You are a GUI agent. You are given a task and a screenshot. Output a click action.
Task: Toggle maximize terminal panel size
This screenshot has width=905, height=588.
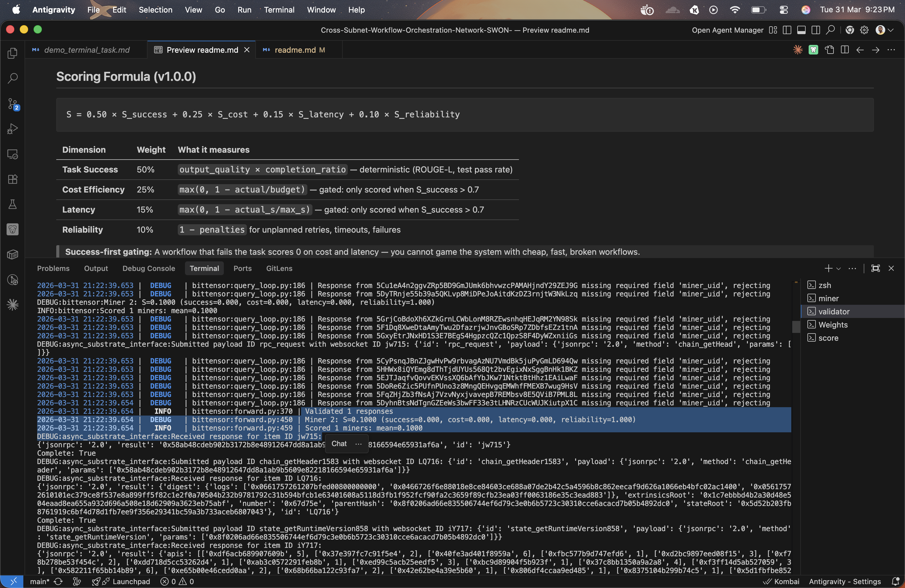click(x=875, y=269)
